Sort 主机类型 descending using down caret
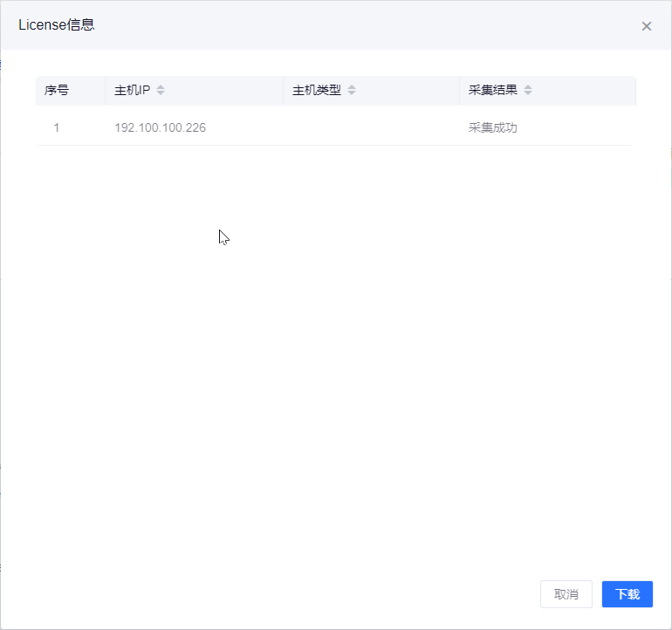The width and height of the screenshot is (672, 630). coord(352,93)
